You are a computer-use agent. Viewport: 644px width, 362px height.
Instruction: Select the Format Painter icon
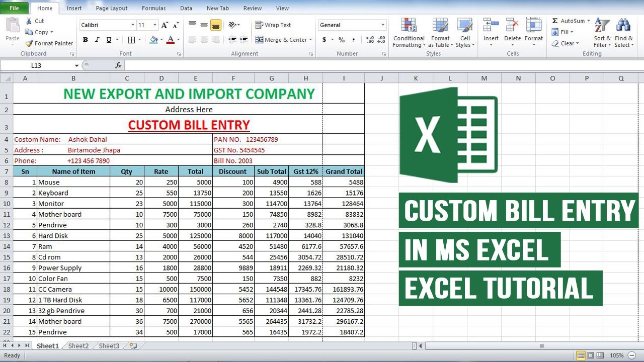point(29,43)
